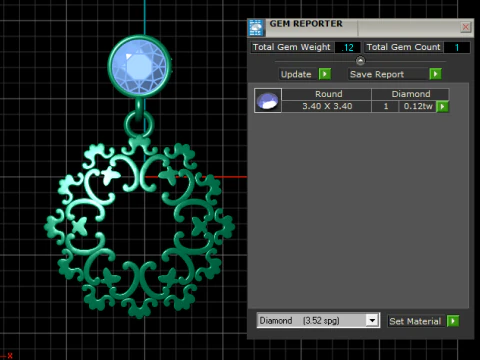This screenshot has width=480, height=360.
Task: Open the Diamond (3.52 spg) material dropdown
Action: pyautogui.click(x=372, y=321)
